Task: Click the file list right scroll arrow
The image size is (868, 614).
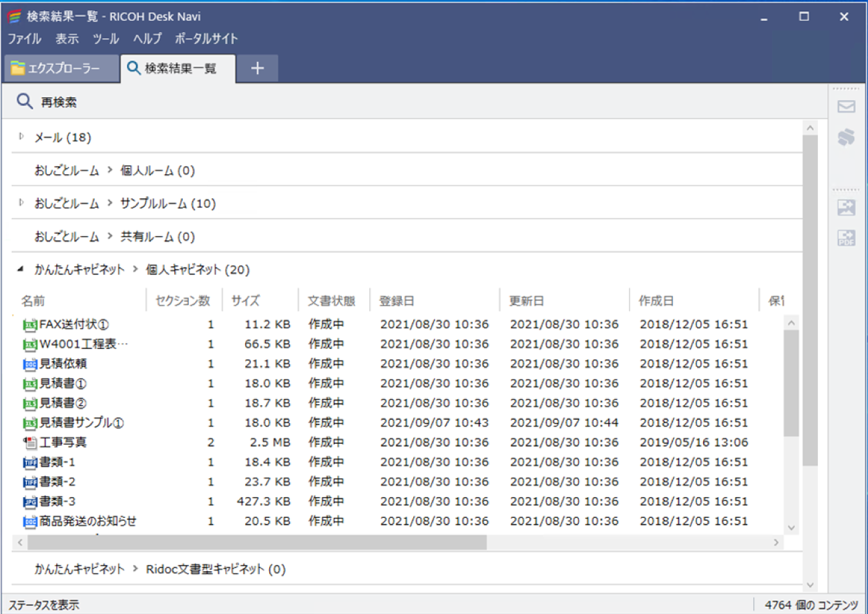Action: [x=776, y=543]
